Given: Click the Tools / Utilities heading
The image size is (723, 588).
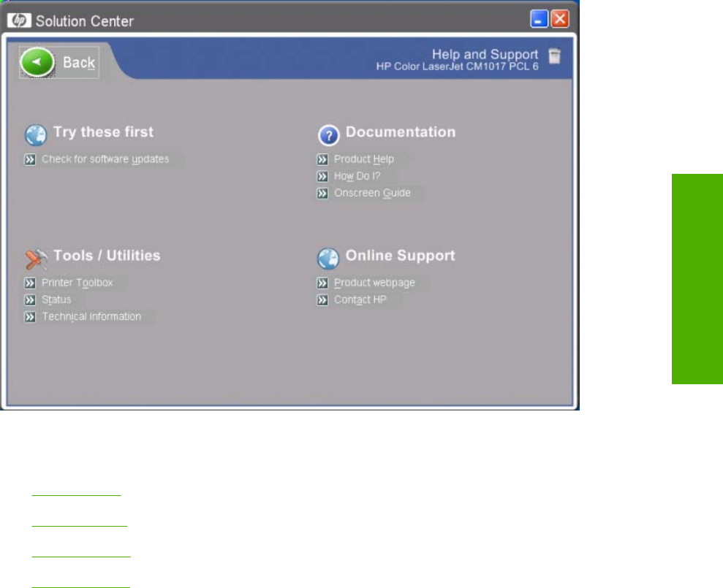Looking at the screenshot, I should pos(107,256).
